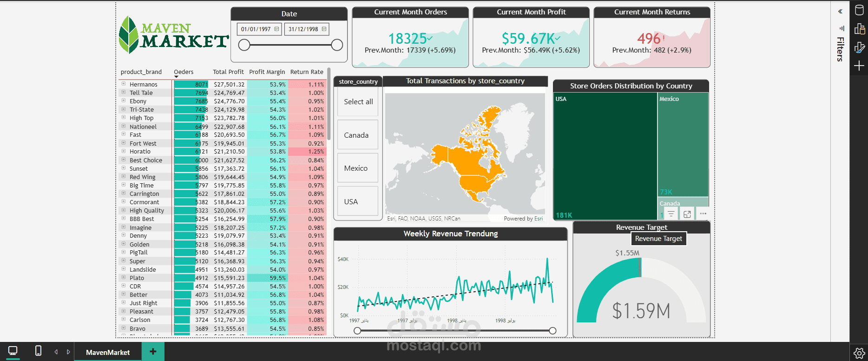Image resolution: width=868 pixels, height=361 pixels.
Task: Open the Build visual pane icon
Action: click(859, 29)
